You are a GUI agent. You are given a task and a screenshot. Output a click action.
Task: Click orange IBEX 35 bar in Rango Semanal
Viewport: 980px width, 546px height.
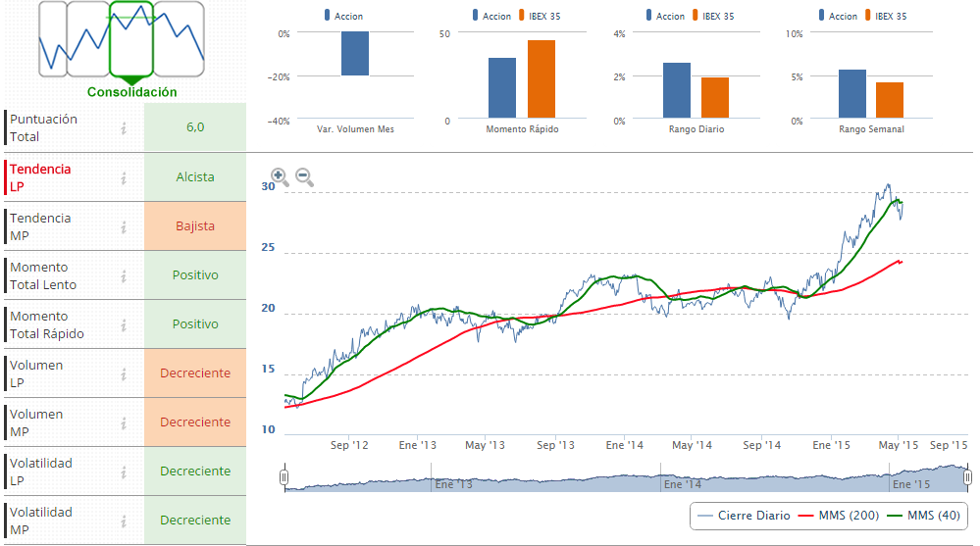pos(890,100)
